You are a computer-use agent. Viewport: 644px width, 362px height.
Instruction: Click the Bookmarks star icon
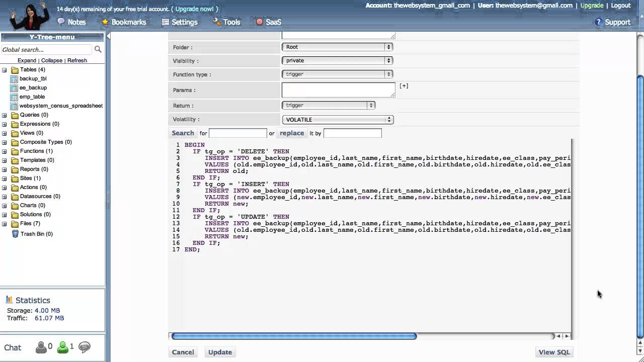pos(105,22)
